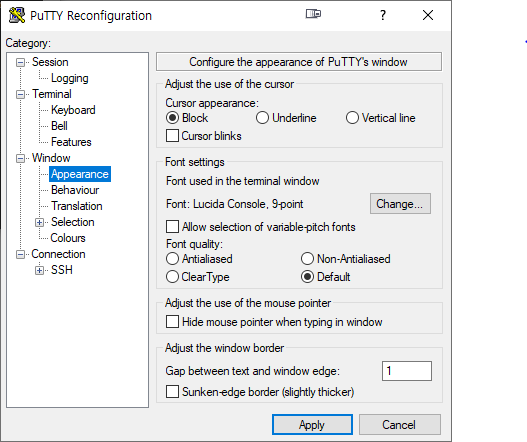Go to the Selection category
Viewport: 527px width, 442px height.
pyautogui.click(x=73, y=222)
